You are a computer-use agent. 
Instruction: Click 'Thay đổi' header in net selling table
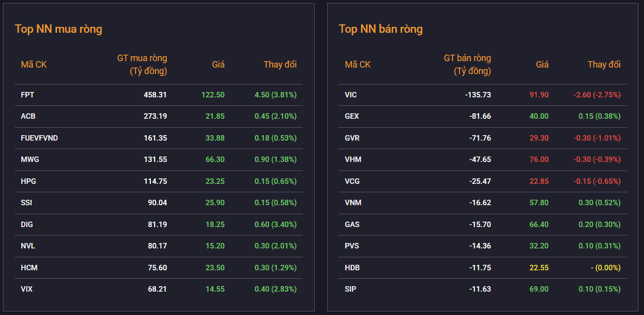604,65
